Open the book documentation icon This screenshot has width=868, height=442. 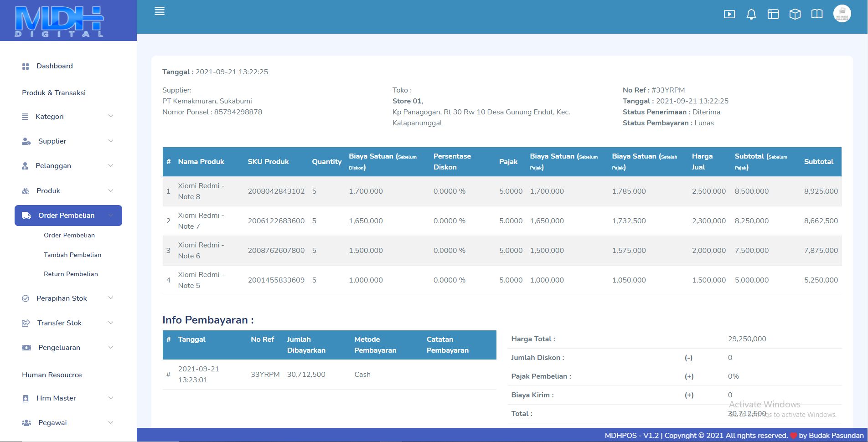(816, 14)
